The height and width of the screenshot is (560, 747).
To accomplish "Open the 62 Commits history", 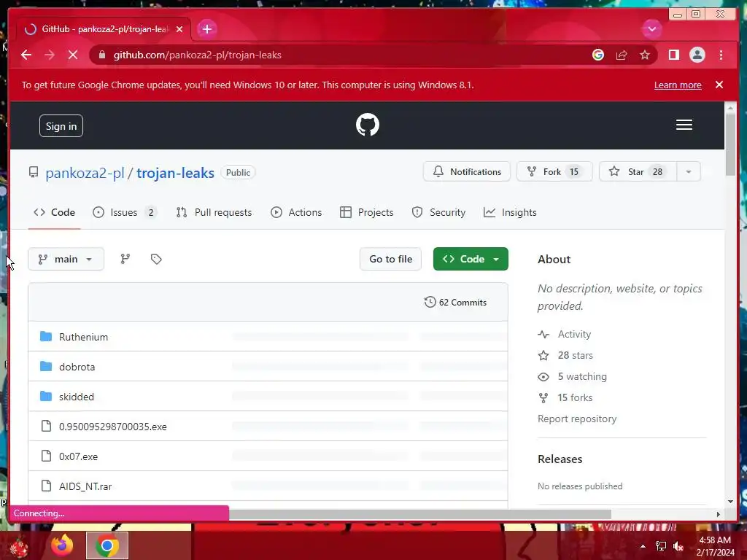I will click(x=455, y=303).
